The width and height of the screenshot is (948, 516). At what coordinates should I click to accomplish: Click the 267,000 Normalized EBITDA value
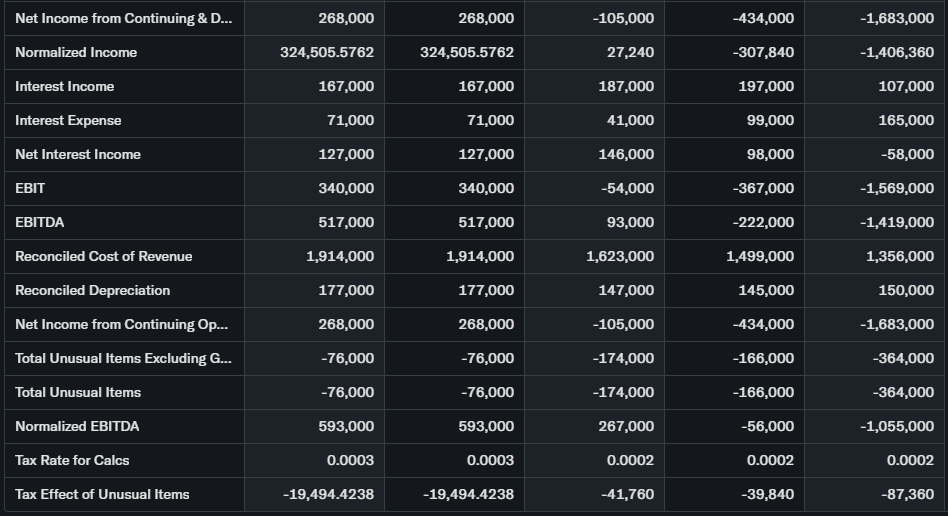click(626, 426)
